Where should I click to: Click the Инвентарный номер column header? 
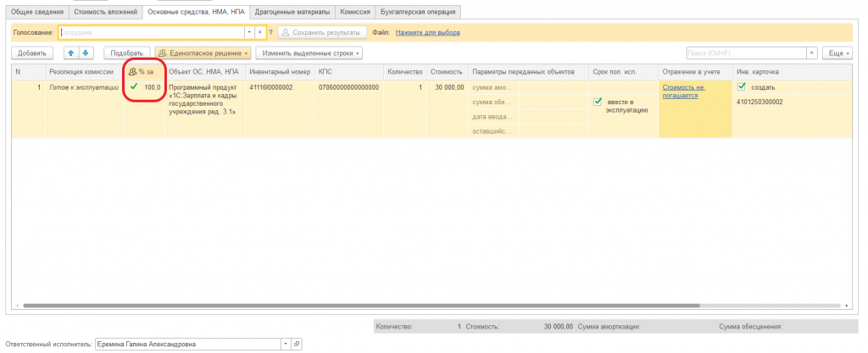coord(280,72)
